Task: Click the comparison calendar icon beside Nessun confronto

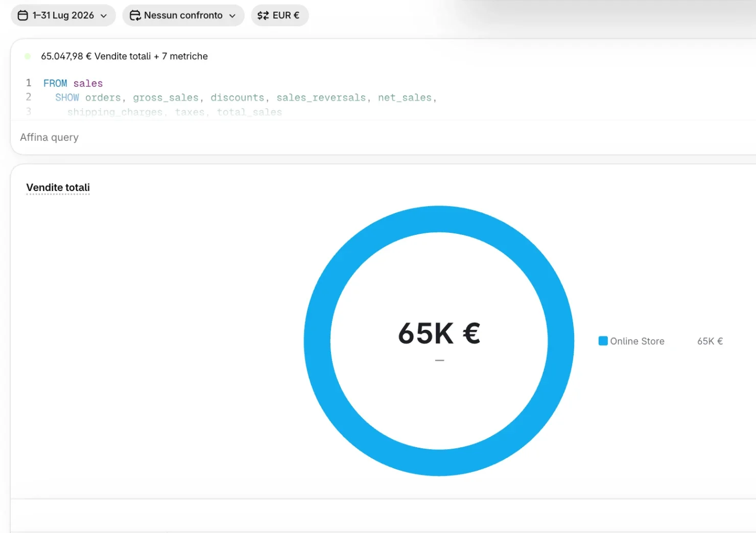Action: [135, 15]
